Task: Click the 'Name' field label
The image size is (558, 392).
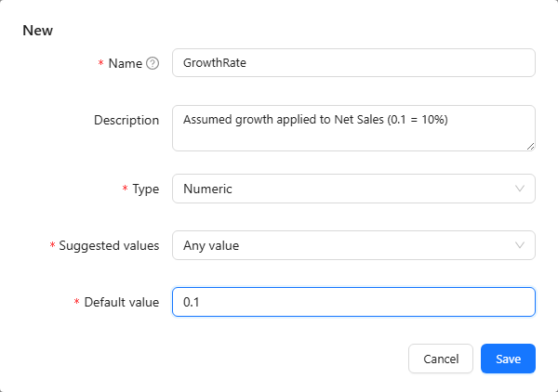Action: [x=125, y=63]
